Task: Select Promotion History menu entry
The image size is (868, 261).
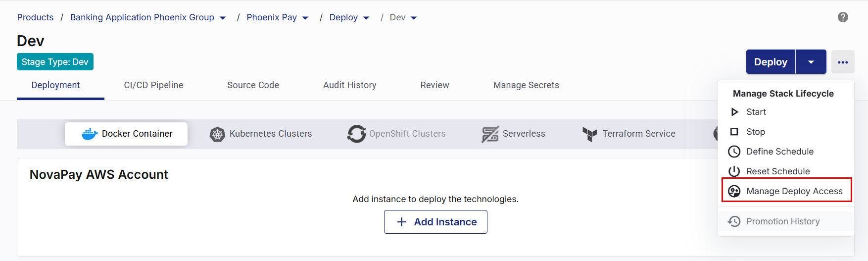Action: pos(786,221)
